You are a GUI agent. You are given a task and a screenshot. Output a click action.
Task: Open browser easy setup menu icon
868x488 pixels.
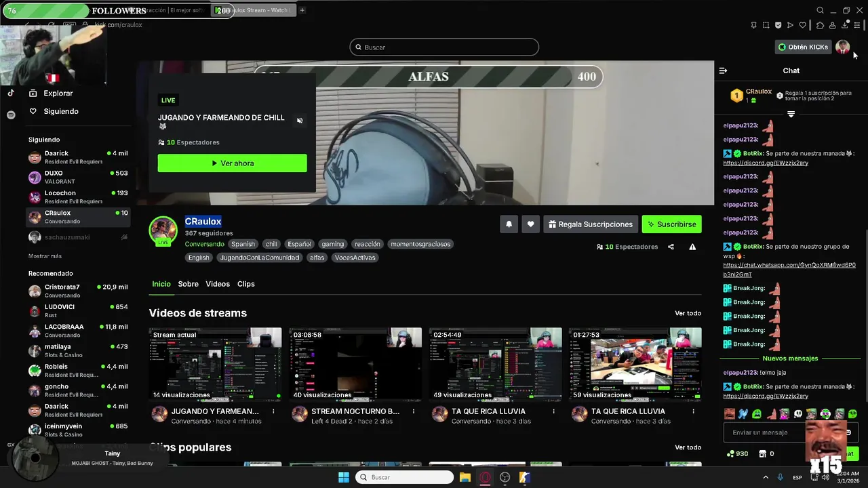857,25
